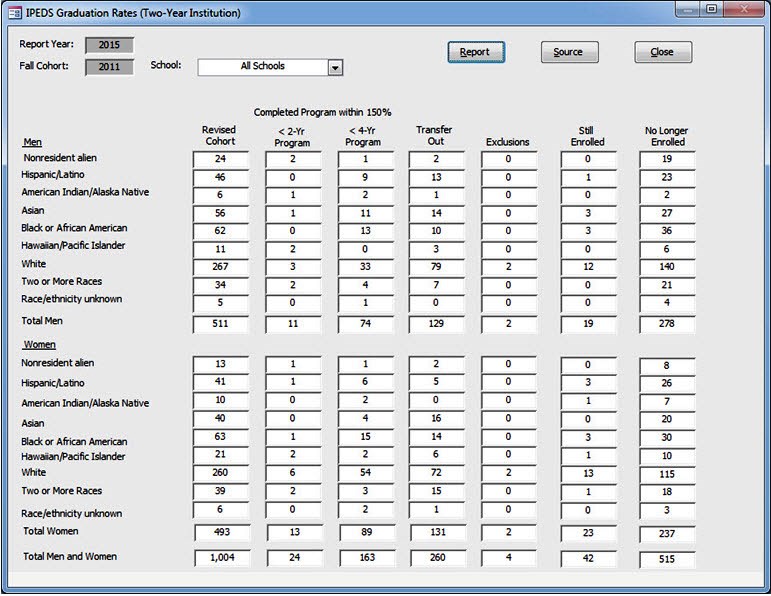Image resolution: width=771 pixels, height=596 pixels.
Task: Select Men White revised cohort value 267
Action: [x=220, y=267]
